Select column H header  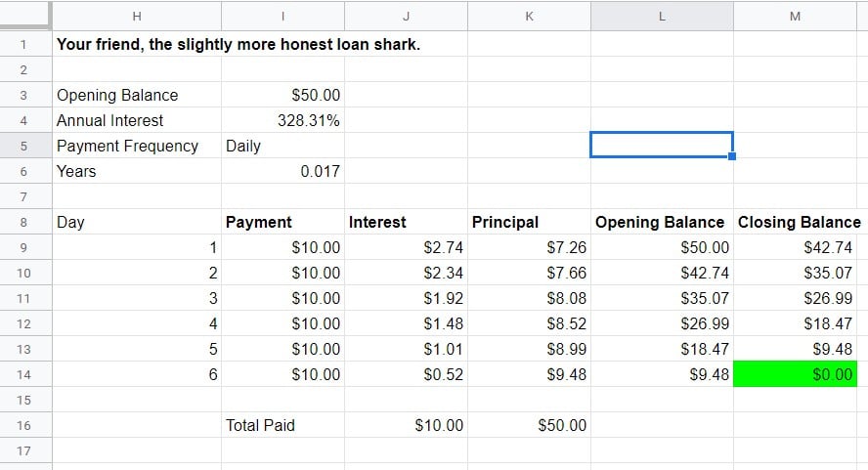tap(137, 16)
